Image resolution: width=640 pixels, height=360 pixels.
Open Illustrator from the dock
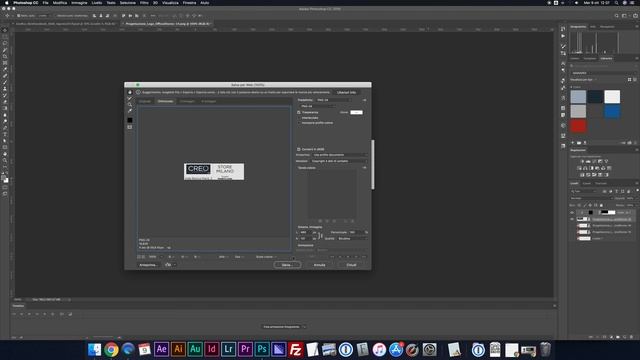coord(178,349)
